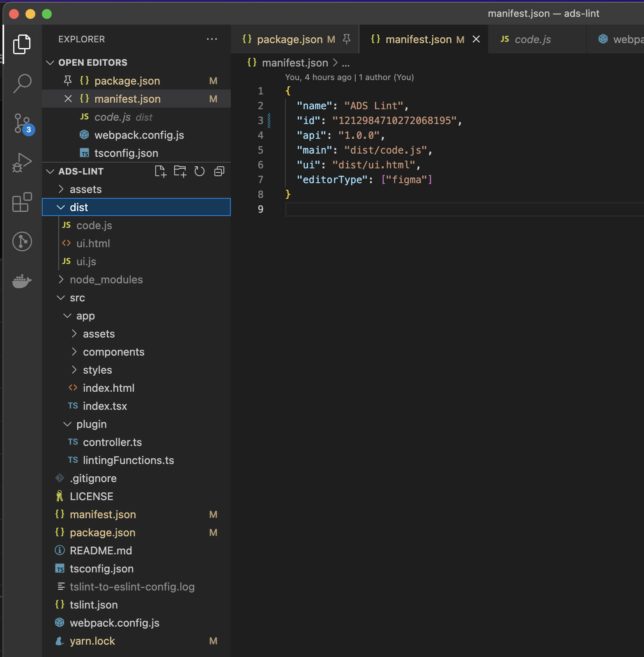Open index.html in app folder
The image size is (644, 657).
click(136, 388)
